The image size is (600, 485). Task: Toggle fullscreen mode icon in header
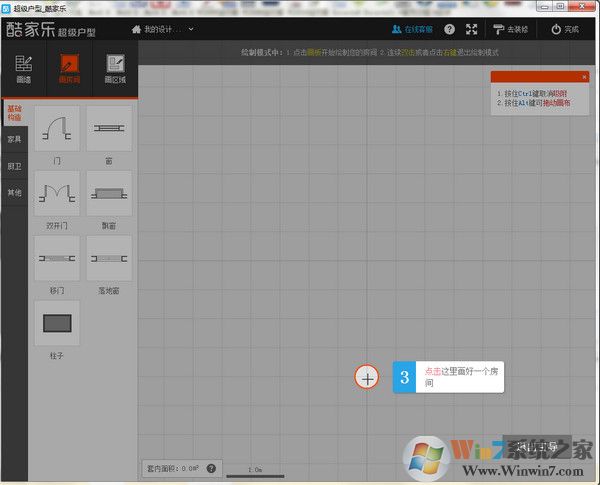pos(472,29)
